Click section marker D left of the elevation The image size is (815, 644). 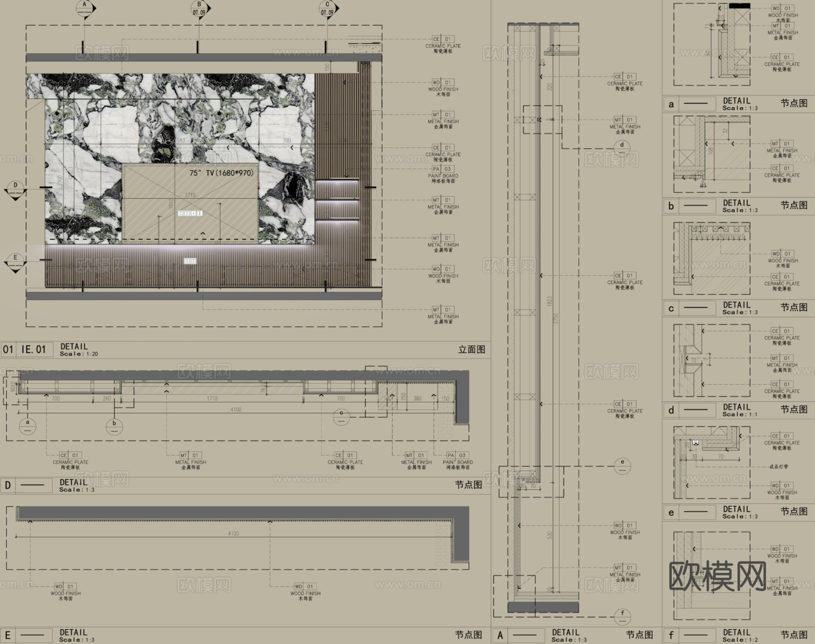pyautogui.click(x=15, y=191)
